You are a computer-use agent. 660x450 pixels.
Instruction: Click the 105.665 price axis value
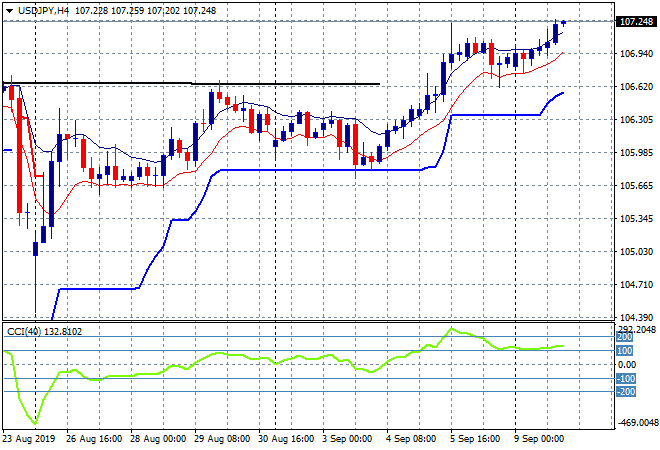pyautogui.click(x=636, y=186)
